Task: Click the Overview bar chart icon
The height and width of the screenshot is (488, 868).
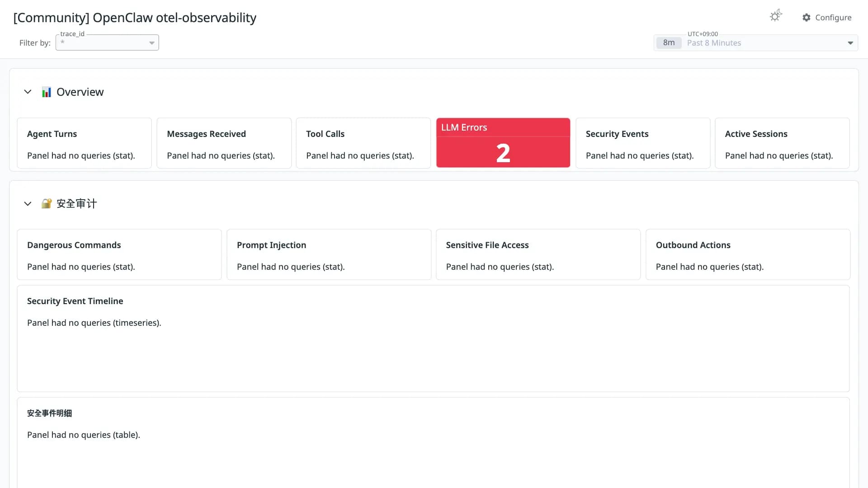Action: 46,92
